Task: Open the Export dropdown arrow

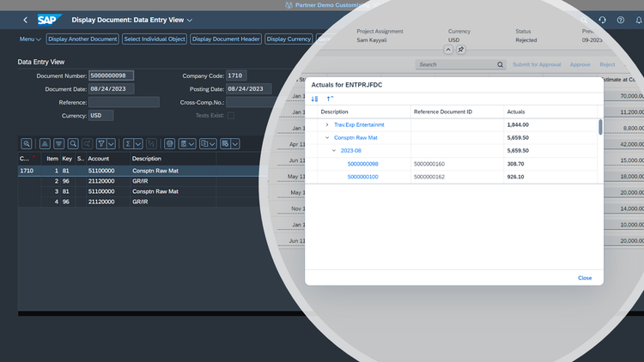Action: (x=212, y=143)
